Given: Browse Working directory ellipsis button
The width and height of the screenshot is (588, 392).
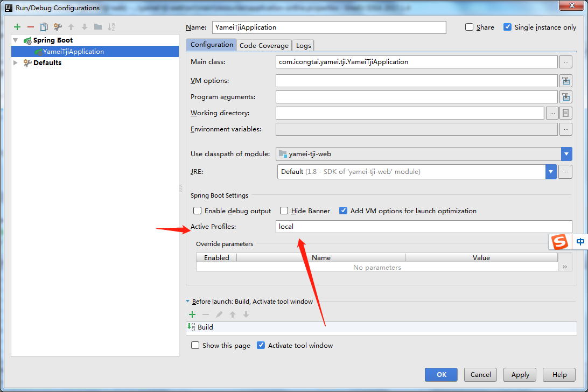Looking at the screenshot, I should point(552,113).
